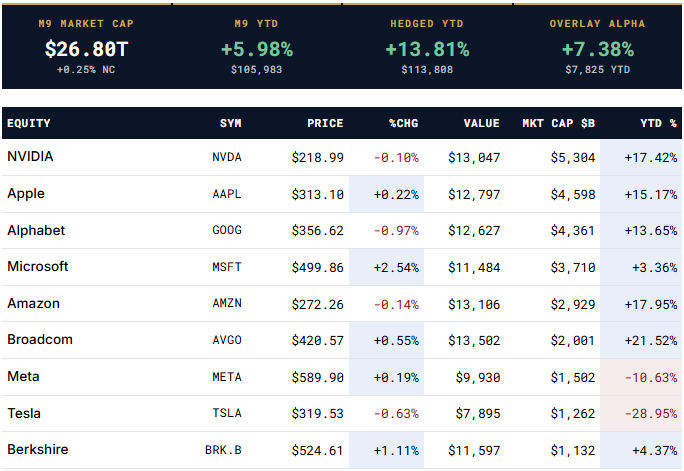Click the AAPL ticker symbol
This screenshot has height=471, width=684.
pyautogui.click(x=227, y=194)
